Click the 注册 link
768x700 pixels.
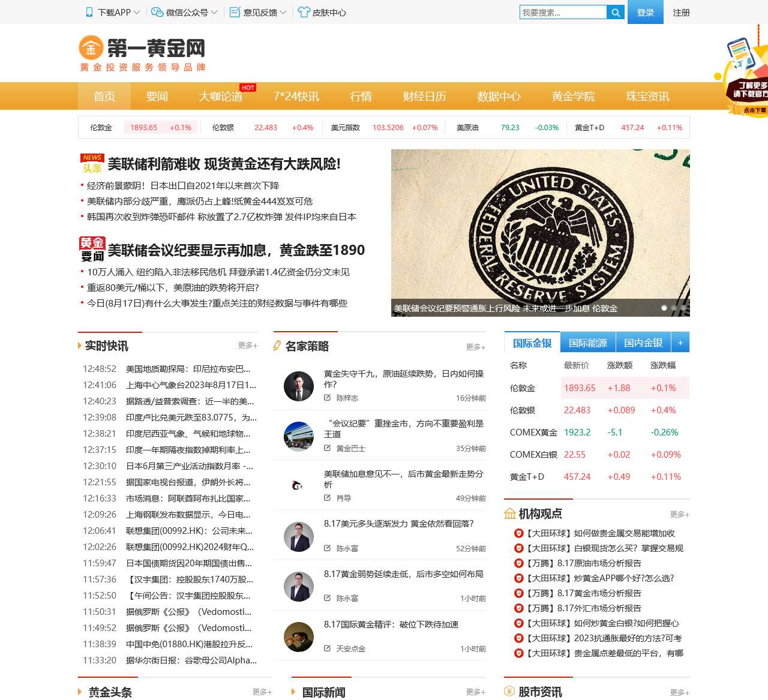(682, 12)
